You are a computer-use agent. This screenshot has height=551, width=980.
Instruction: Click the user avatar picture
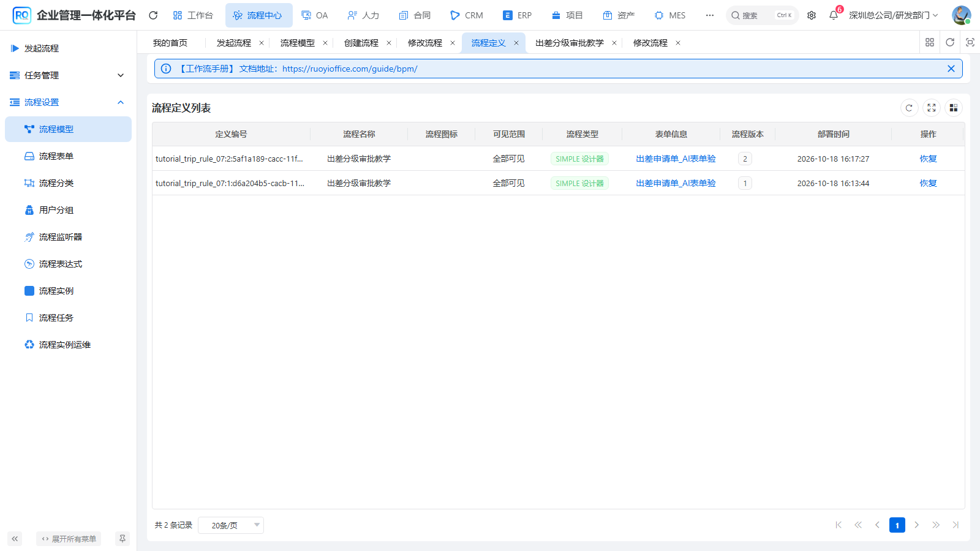click(961, 15)
